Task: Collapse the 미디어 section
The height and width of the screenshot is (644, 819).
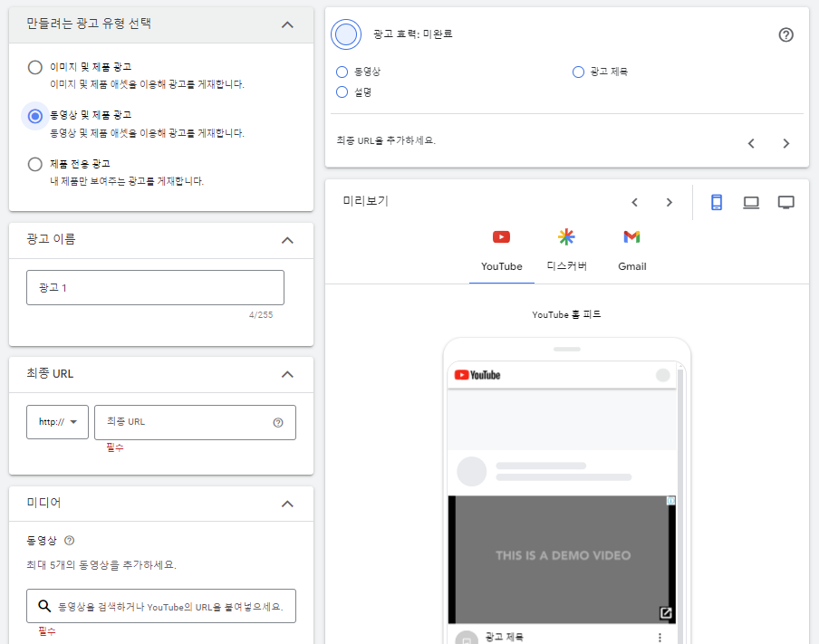Action: click(287, 504)
